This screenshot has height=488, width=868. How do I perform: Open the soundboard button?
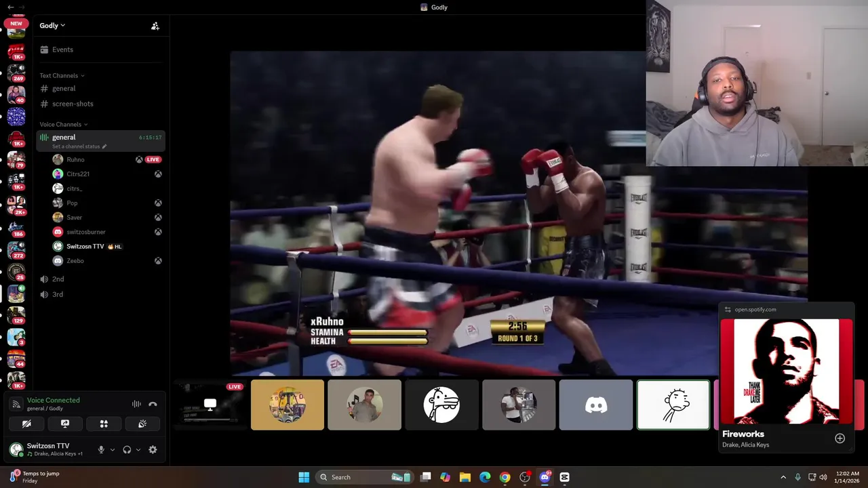tap(142, 424)
